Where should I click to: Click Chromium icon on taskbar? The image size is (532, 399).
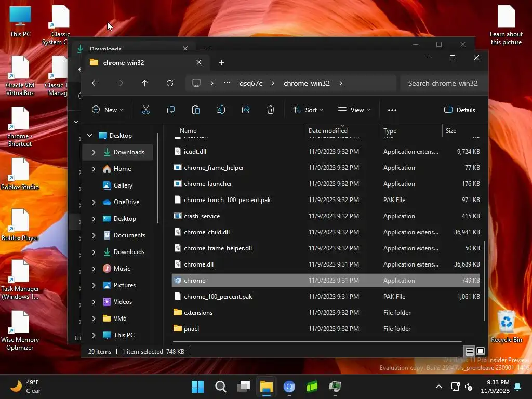[x=289, y=387]
